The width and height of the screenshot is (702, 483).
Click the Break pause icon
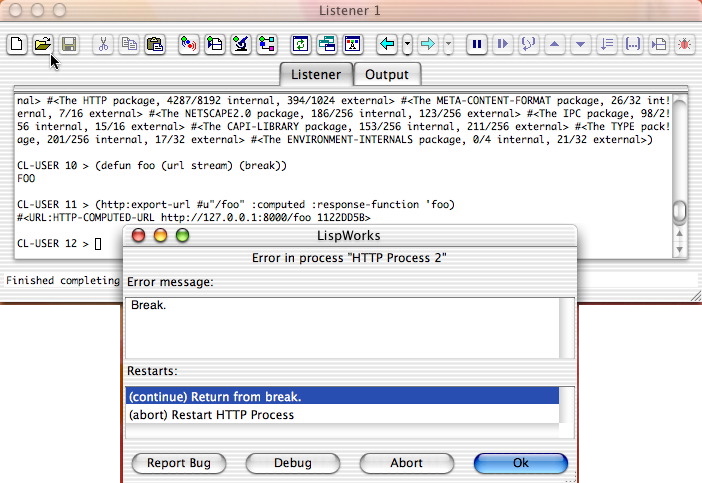pos(477,44)
